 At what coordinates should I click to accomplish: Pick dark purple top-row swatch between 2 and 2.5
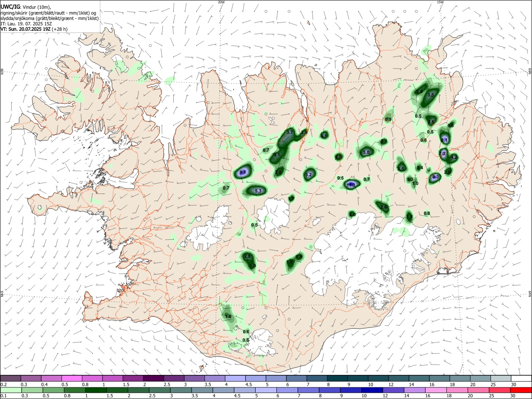[153, 379]
